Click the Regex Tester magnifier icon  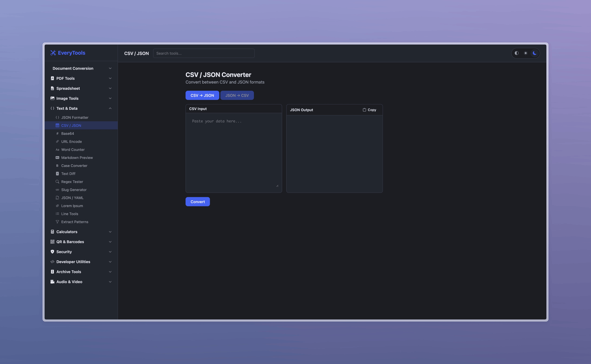(x=57, y=182)
